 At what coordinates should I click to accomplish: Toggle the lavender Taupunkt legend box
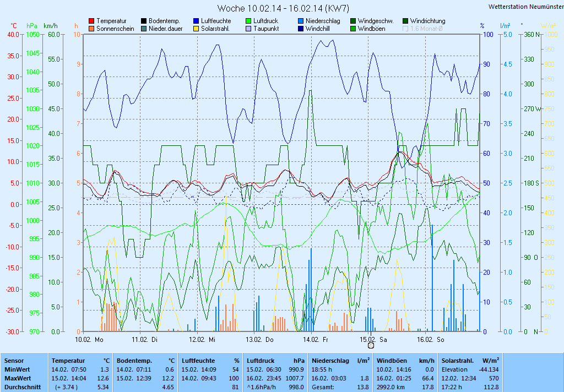click(248, 29)
